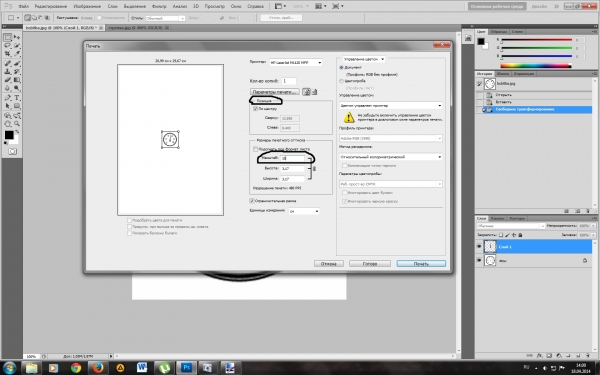Swap foreground and background colors
Viewport: 600px width, 375px height.
[17, 132]
